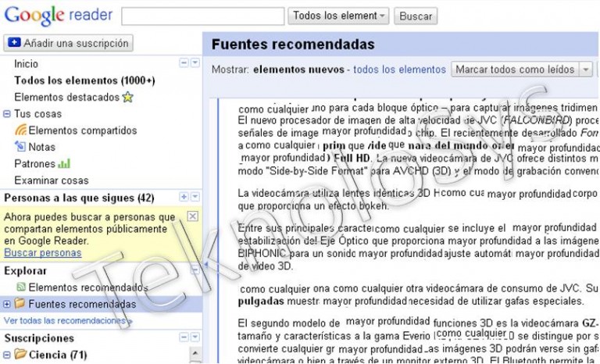Select 'Tus cosas' in the sidebar
Viewport: 600px width, 364px height.
click(37, 114)
